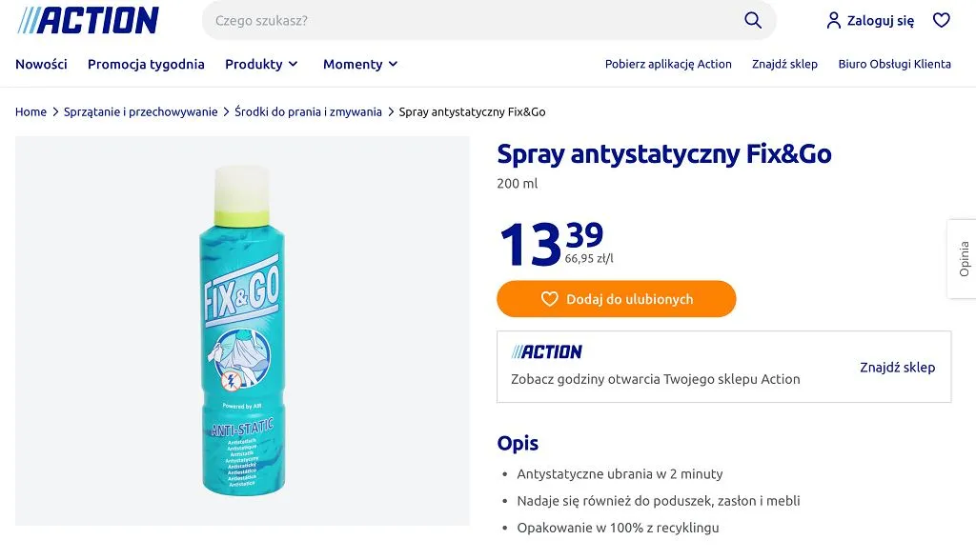The height and width of the screenshot is (560, 976).
Task: Click Pobierz aplikację Action link
Action: click(x=668, y=64)
